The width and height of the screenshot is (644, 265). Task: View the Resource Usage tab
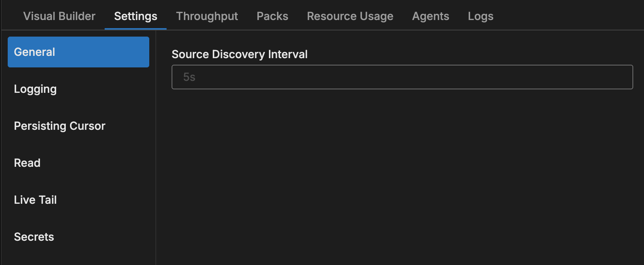[x=350, y=16]
